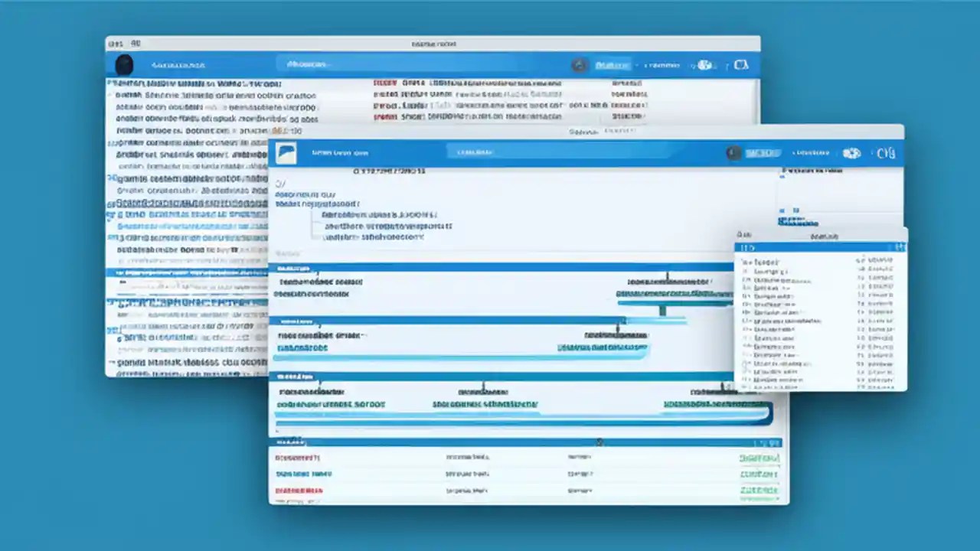Screen dimensions: 980x551
Task: Click the circular user icon beside the search box
Action: [579, 65]
